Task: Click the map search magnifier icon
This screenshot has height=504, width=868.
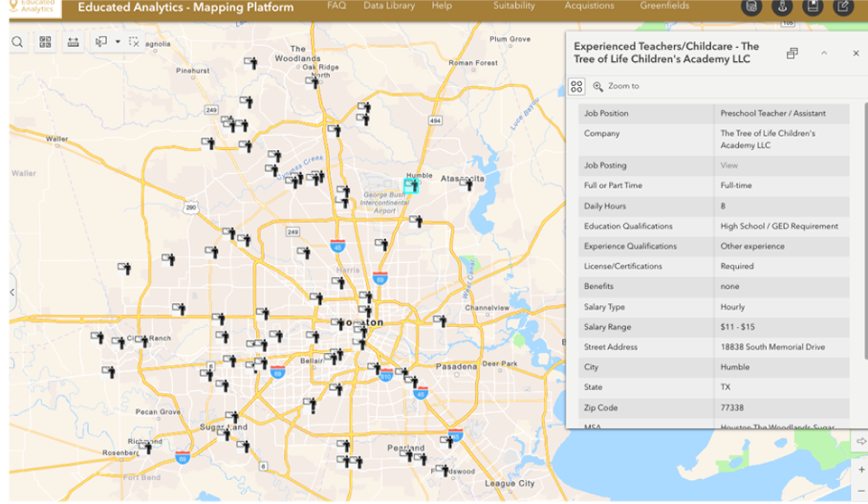Action: pos(17,42)
